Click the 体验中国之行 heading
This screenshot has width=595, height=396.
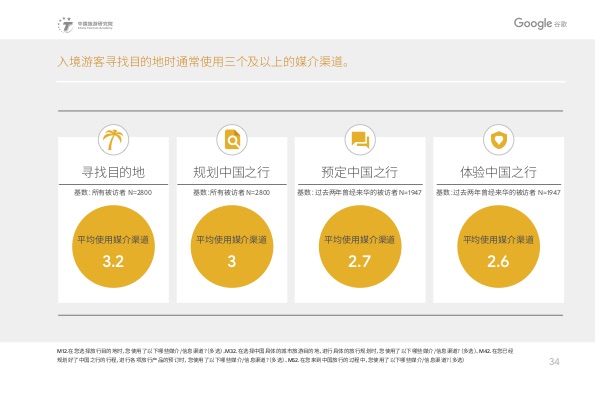(x=498, y=172)
